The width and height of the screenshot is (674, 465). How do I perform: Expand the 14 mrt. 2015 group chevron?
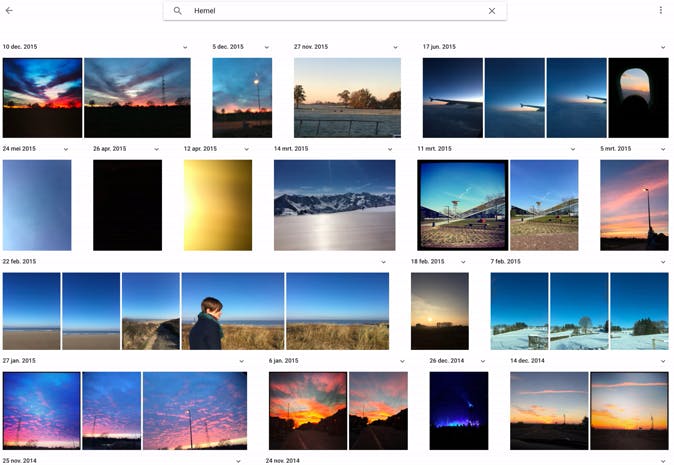coord(390,149)
